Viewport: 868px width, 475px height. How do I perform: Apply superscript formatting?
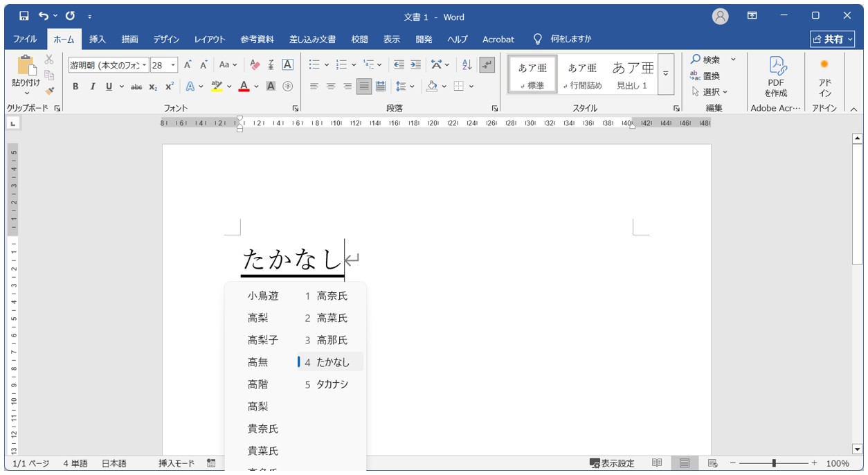click(x=169, y=87)
